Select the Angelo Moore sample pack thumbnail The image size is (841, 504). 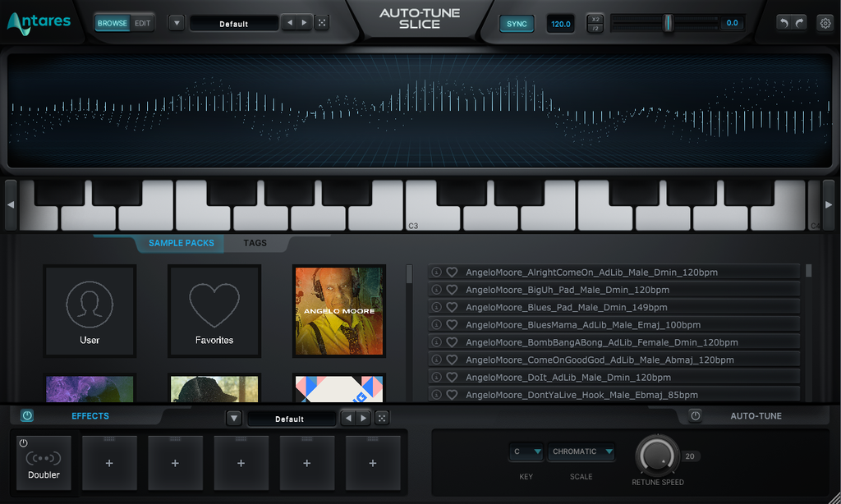pyautogui.click(x=339, y=311)
